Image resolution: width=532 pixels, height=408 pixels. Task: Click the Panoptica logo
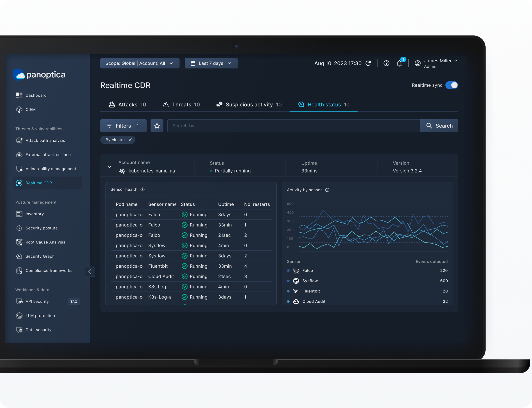point(39,75)
